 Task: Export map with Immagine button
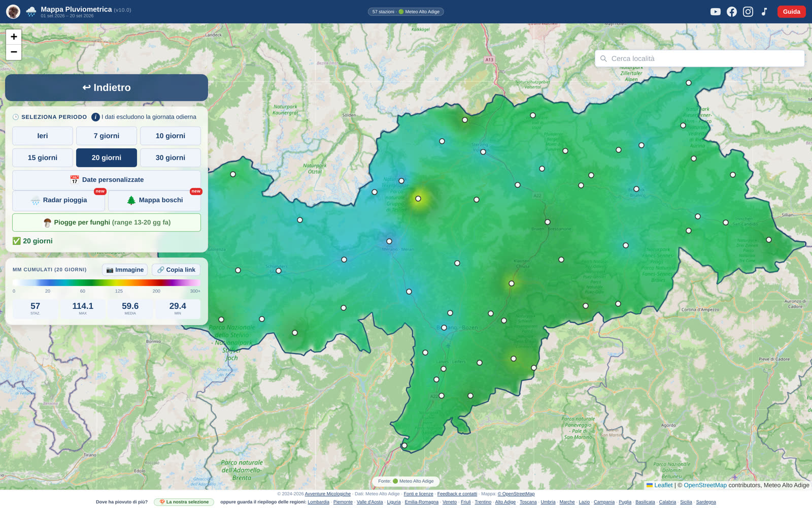(125, 270)
